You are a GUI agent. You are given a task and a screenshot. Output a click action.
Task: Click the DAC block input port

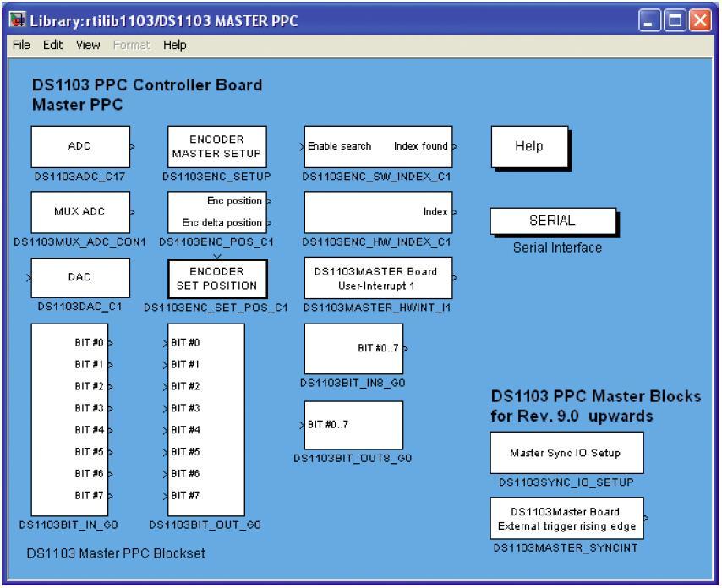[29, 277]
